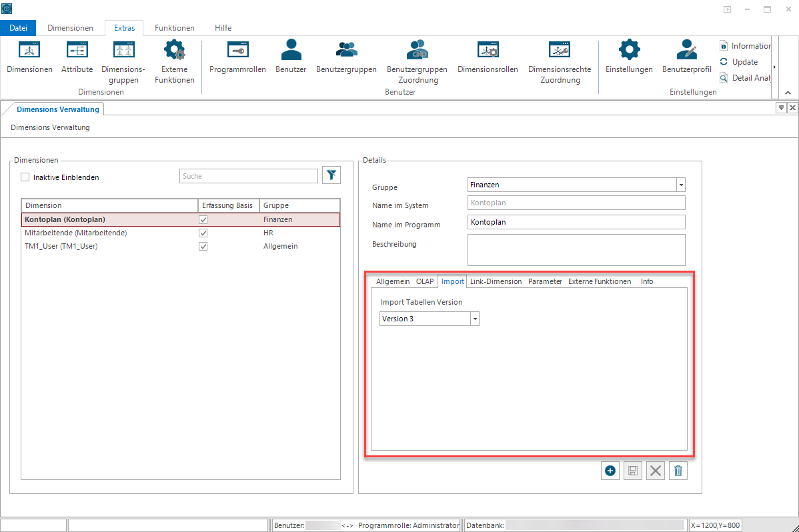Open Einstellungen gear icon
The width and height of the screenshot is (799, 532).
click(x=629, y=57)
